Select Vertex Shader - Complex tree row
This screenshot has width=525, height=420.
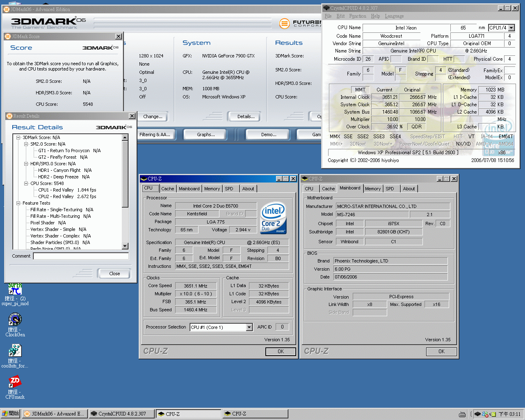click(60, 236)
